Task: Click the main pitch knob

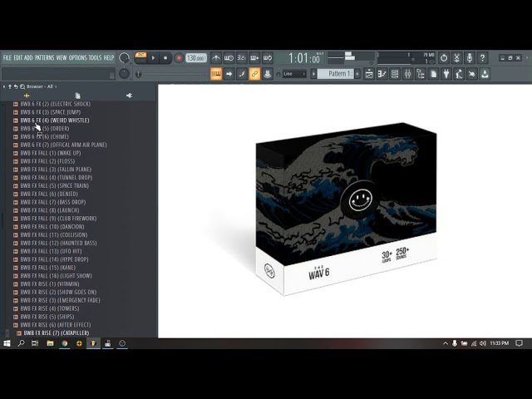Action: click(x=124, y=73)
